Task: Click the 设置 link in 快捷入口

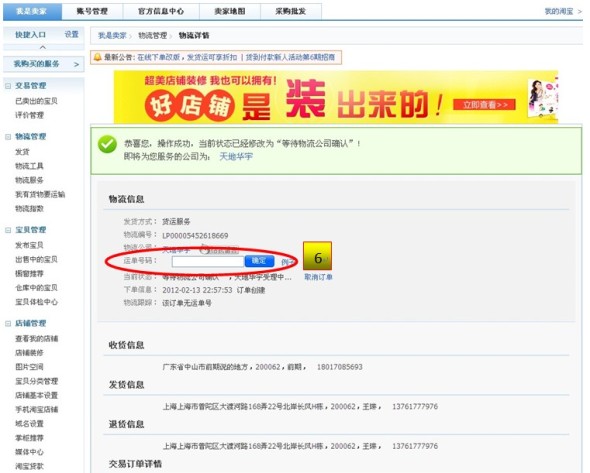Action: 71,35
